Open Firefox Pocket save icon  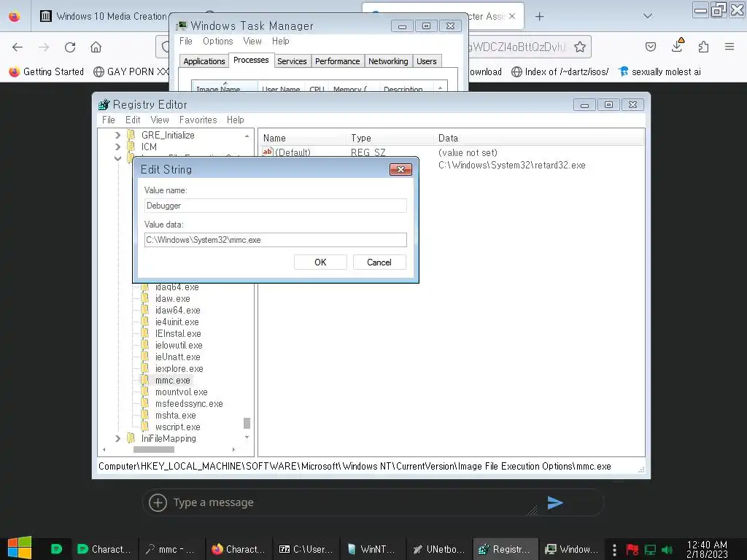tap(650, 47)
